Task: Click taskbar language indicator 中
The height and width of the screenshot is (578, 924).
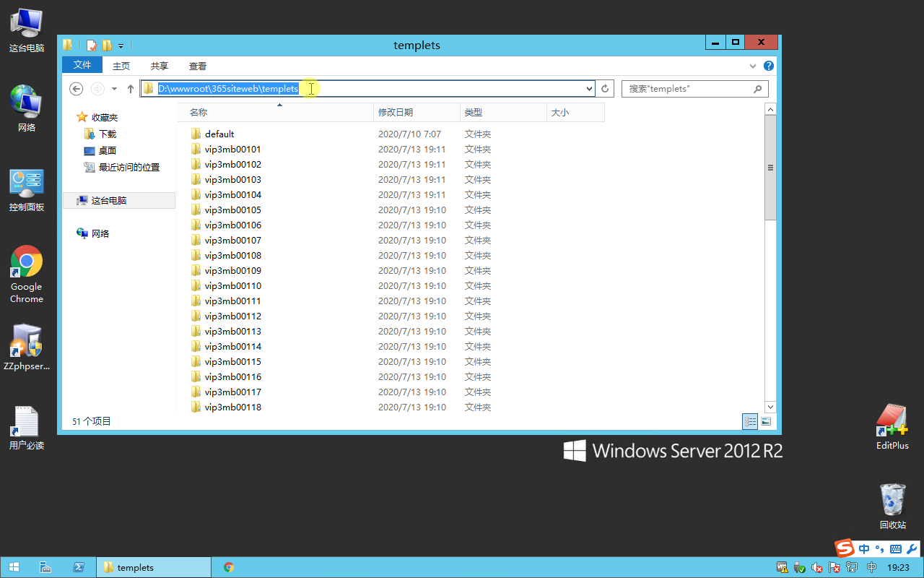Action: [x=871, y=568]
